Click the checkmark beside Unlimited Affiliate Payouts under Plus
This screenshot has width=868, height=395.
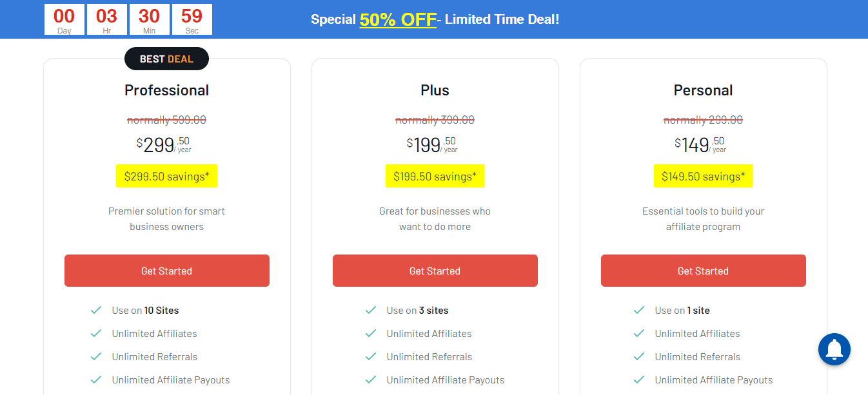tap(371, 380)
